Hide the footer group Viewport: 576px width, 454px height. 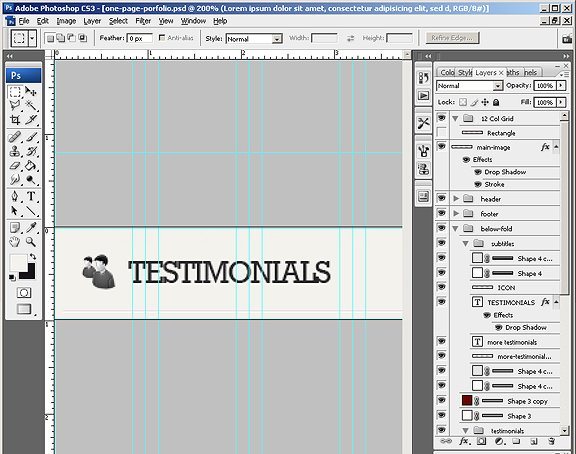click(x=442, y=213)
